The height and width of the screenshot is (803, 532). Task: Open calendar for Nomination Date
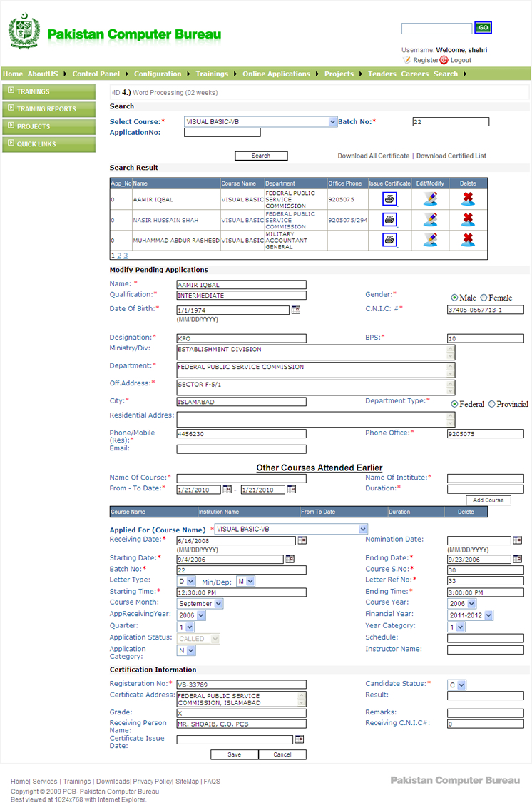518,540
